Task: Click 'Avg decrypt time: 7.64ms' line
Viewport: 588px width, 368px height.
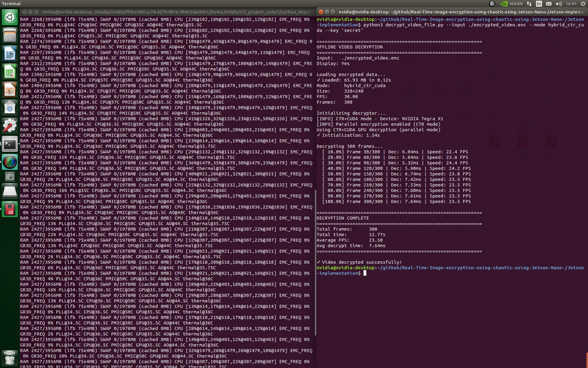Action: click(351, 246)
